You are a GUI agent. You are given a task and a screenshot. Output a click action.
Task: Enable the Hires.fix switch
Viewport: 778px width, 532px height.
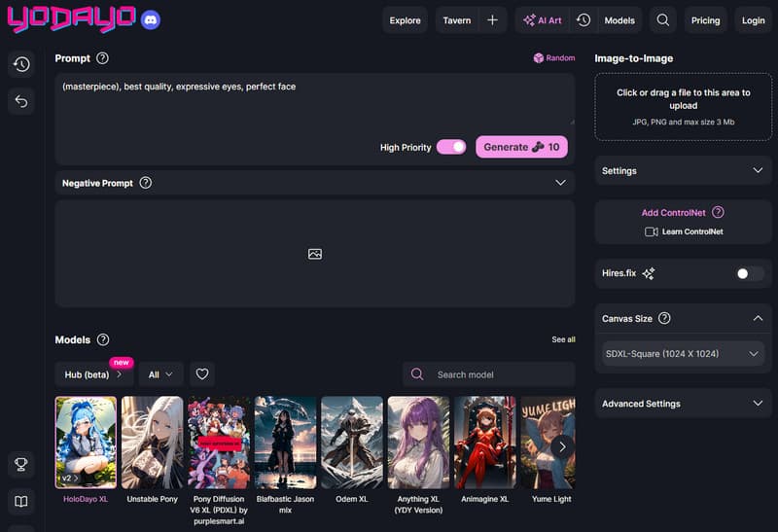pyautogui.click(x=749, y=273)
